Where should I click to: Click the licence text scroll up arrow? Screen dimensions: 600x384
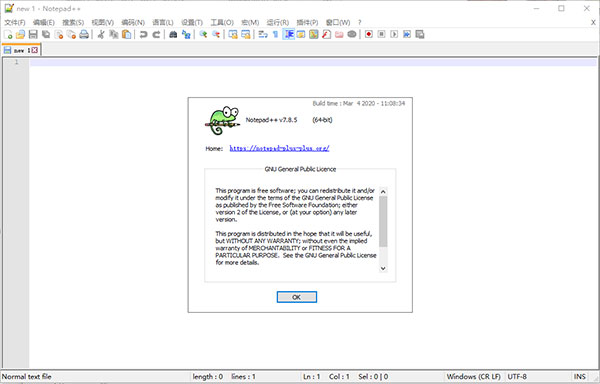383,191
